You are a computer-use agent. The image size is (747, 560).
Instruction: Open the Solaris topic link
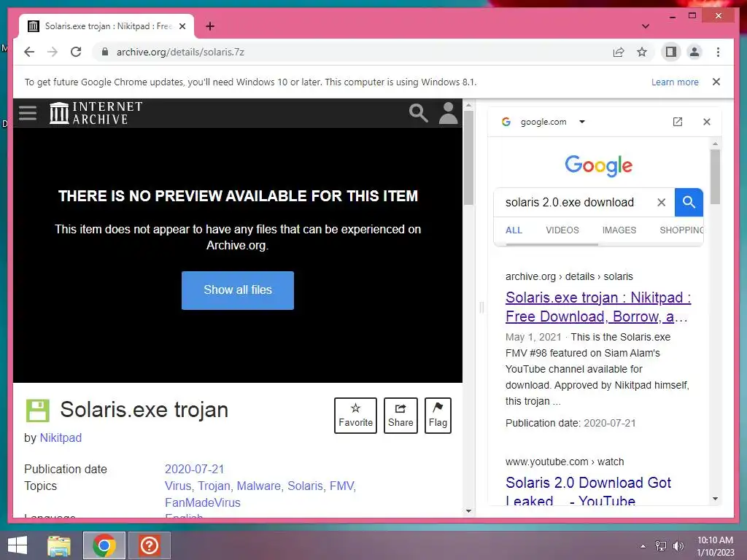[x=305, y=486]
